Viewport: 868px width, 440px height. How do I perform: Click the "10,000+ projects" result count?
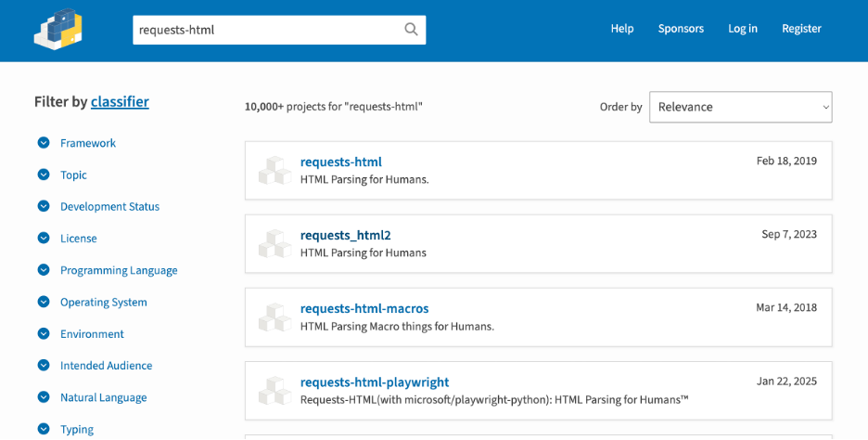[333, 107]
